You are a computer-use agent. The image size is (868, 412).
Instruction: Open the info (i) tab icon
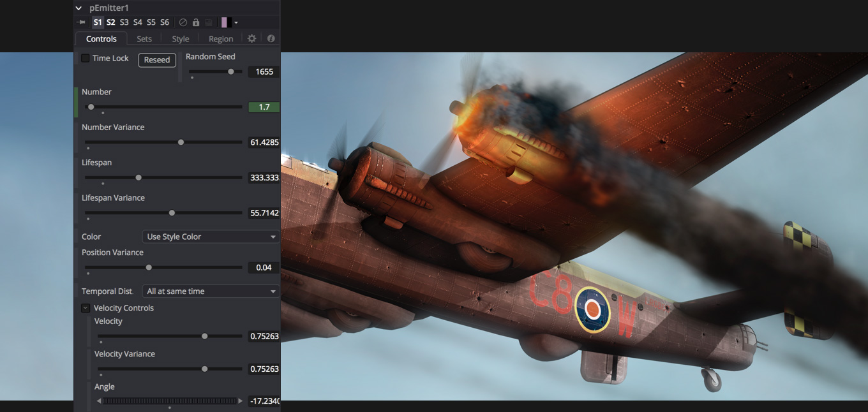271,39
